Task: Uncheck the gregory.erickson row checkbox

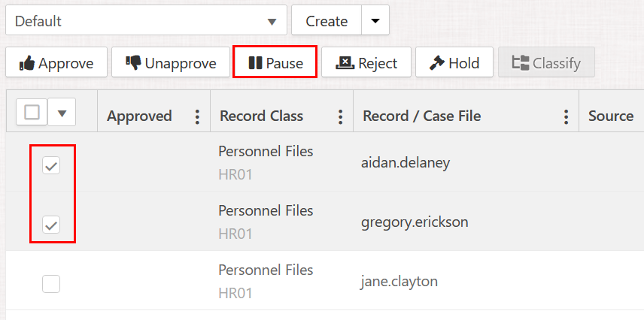Action: coord(51,225)
